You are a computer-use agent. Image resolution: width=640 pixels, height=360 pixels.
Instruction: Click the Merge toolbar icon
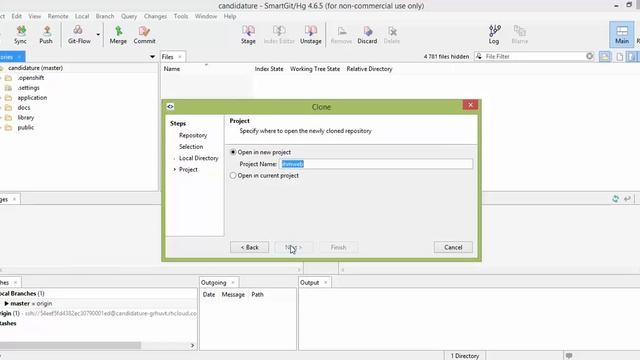(118, 35)
